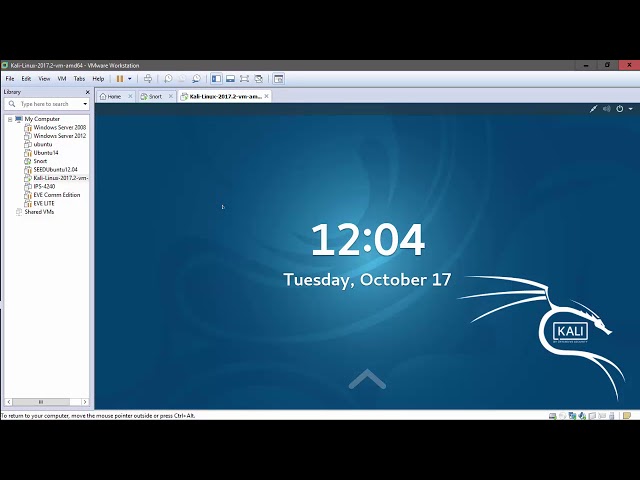Viewport: 640px width, 480px height.
Task: Select the EVE LITE VM
Action: point(44,203)
